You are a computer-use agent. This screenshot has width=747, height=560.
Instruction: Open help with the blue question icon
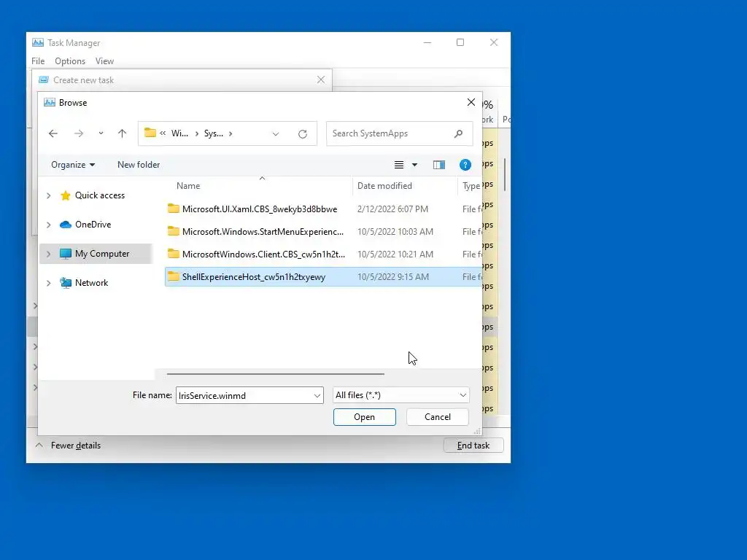pyautogui.click(x=465, y=165)
